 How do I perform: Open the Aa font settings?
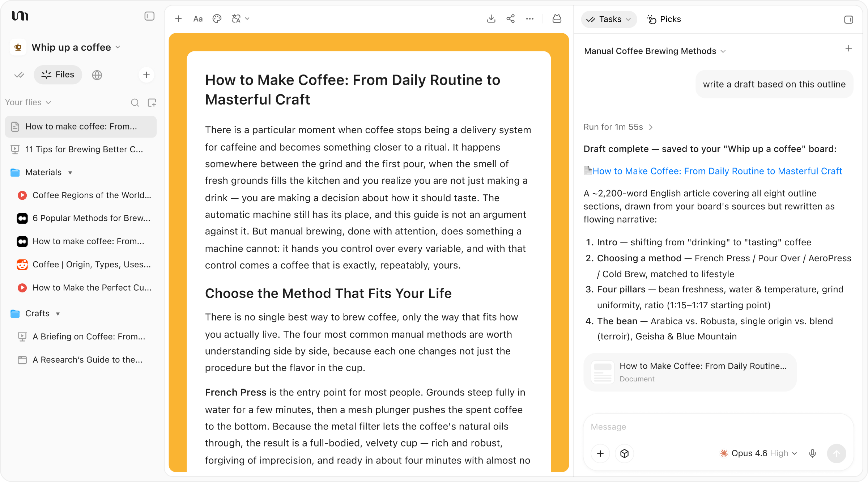pyautogui.click(x=198, y=19)
